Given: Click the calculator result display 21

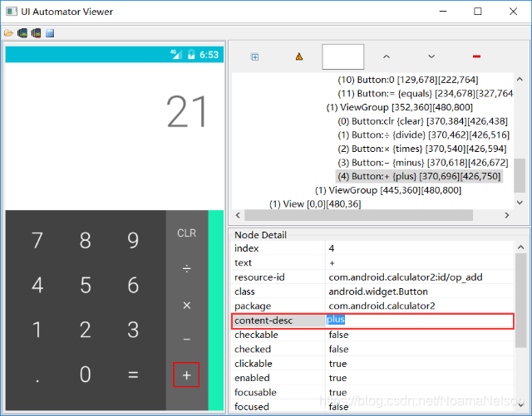Looking at the screenshot, I should click(186, 112).
